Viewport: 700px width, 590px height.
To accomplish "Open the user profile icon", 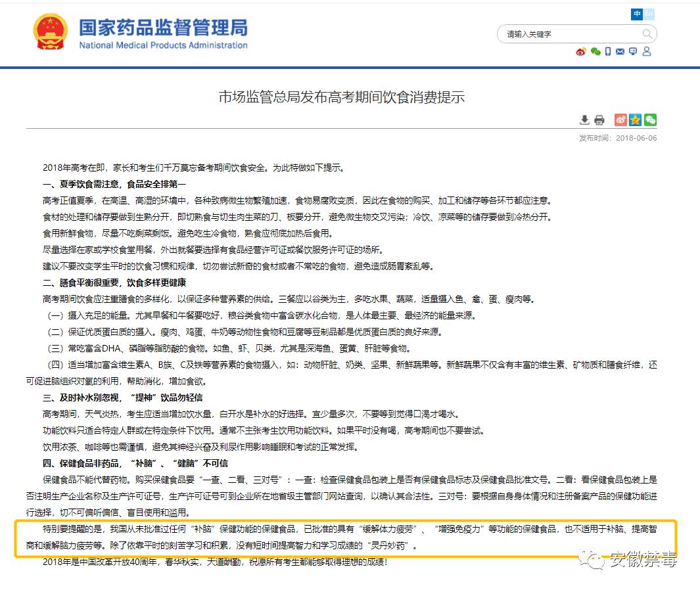I will click(647, 52).
